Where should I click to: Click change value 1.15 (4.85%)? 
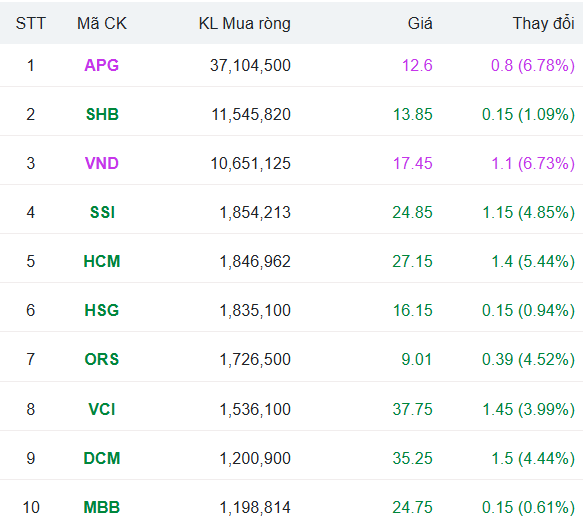pyautogui.click(x=528, y=213)
